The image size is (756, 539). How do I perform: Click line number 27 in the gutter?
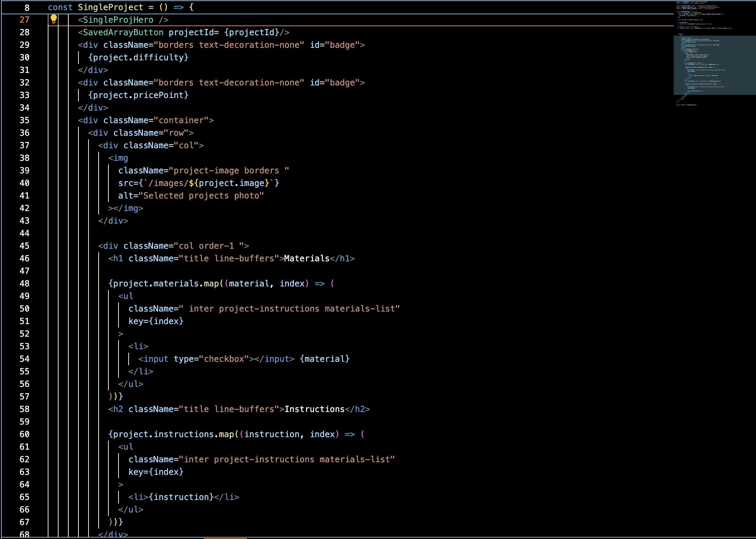[x=24, y=20]
